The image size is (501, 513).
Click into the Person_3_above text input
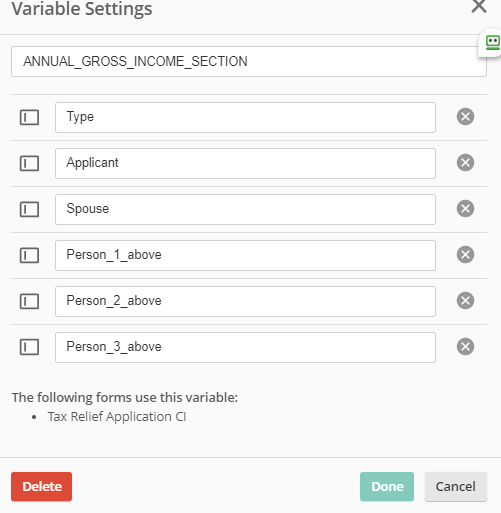tap(245, 347)
